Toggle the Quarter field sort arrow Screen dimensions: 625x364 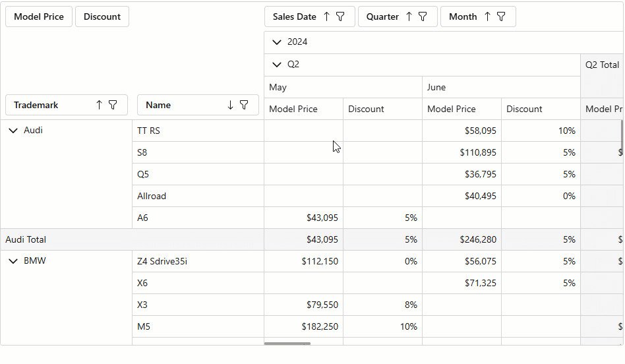409,16
